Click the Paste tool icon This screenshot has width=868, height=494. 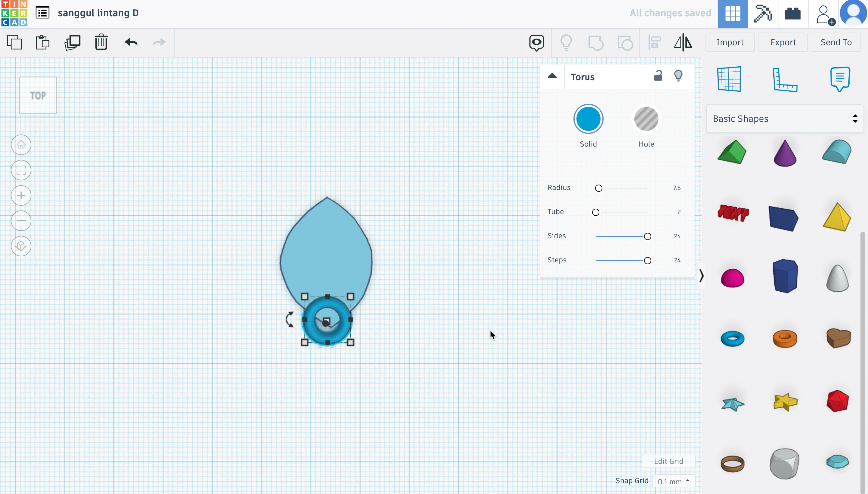pos(43,43)
